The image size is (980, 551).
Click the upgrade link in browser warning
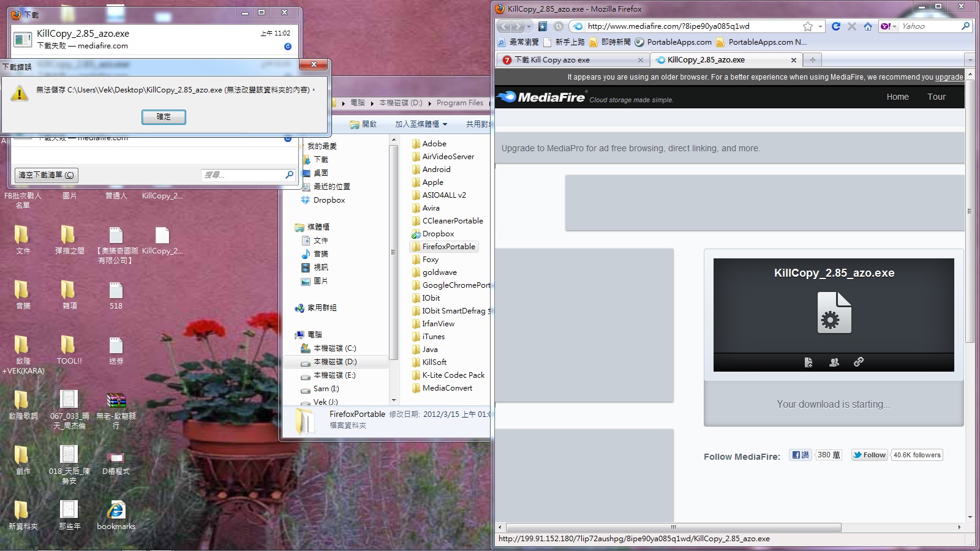coord(949,77)
